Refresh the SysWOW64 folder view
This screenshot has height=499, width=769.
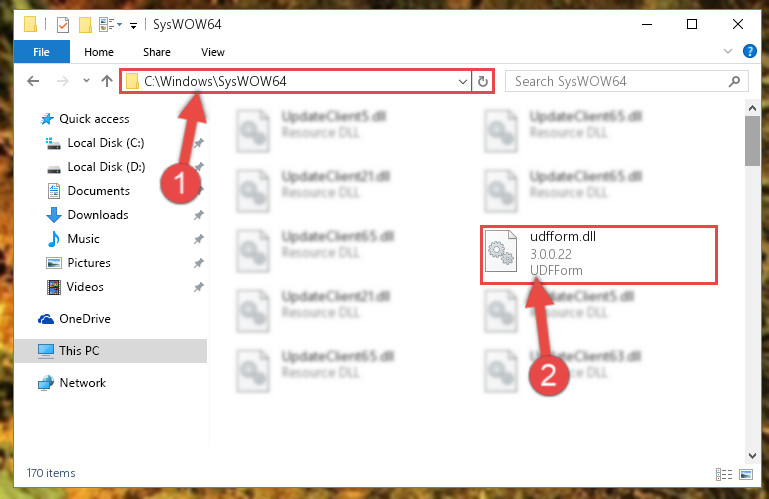483,81
